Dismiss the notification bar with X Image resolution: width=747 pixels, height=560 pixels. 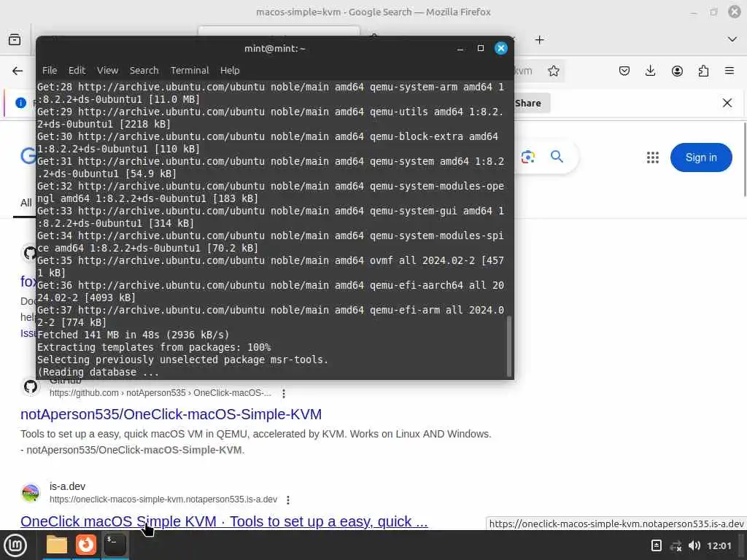coord(727,103)
